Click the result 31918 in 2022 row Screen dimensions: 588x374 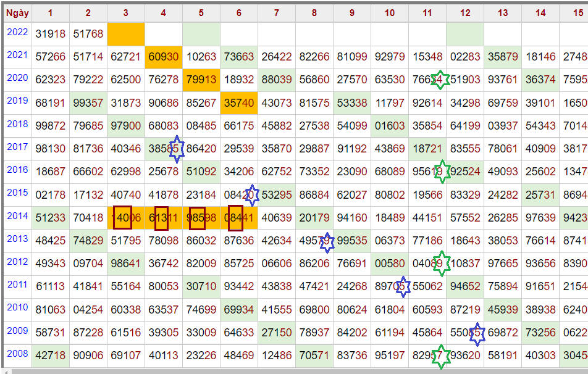point(50,34)
